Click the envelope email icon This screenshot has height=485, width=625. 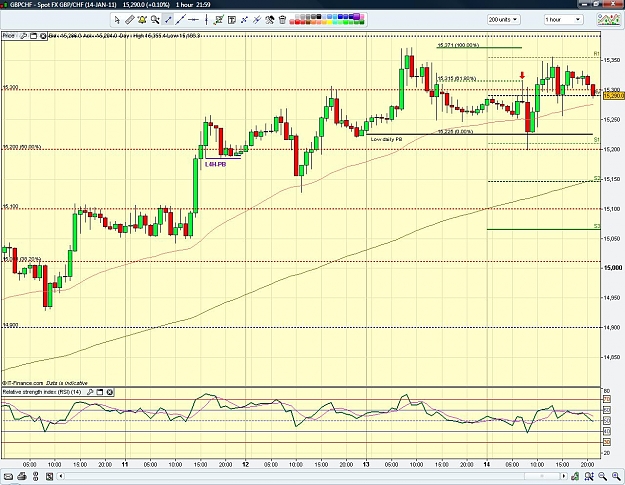pos(8,476)
